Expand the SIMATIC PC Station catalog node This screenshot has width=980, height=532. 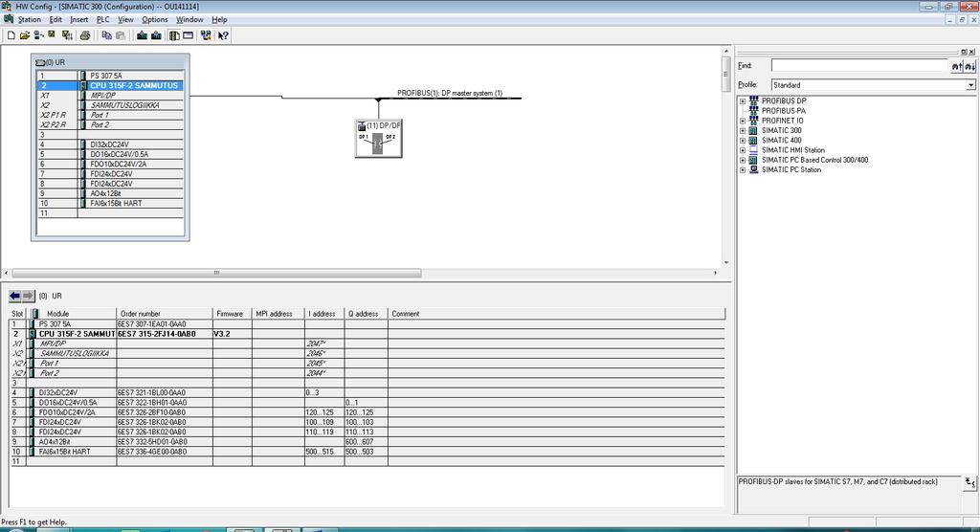(x=743, y=170)
